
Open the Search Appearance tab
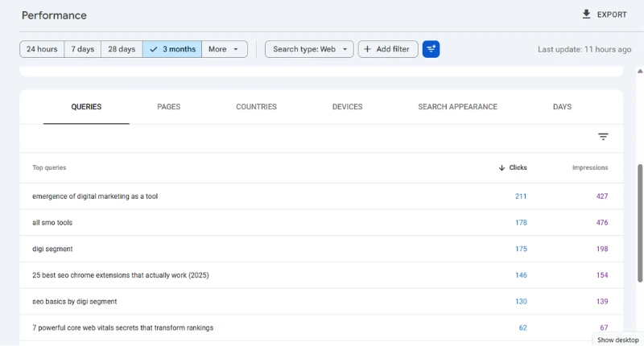tap(457, 107)
